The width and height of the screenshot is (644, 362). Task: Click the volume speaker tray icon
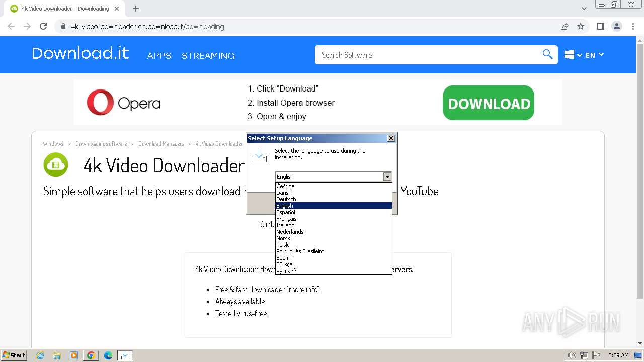click(572, 355)
